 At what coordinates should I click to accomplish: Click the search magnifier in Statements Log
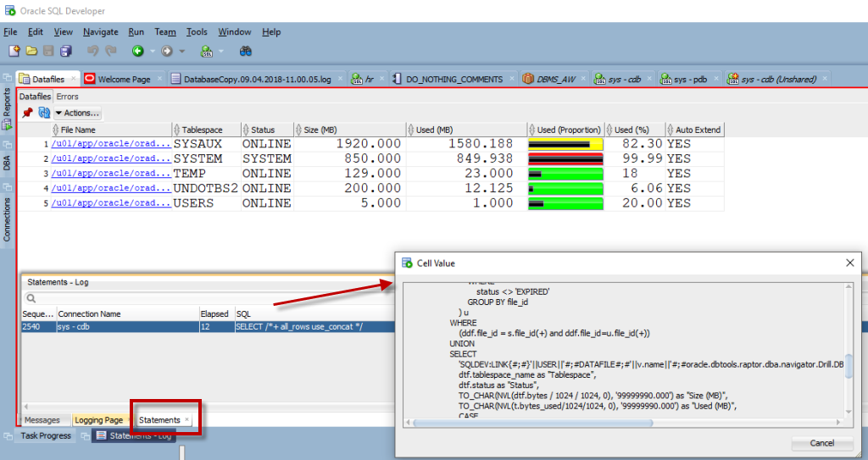31,298
